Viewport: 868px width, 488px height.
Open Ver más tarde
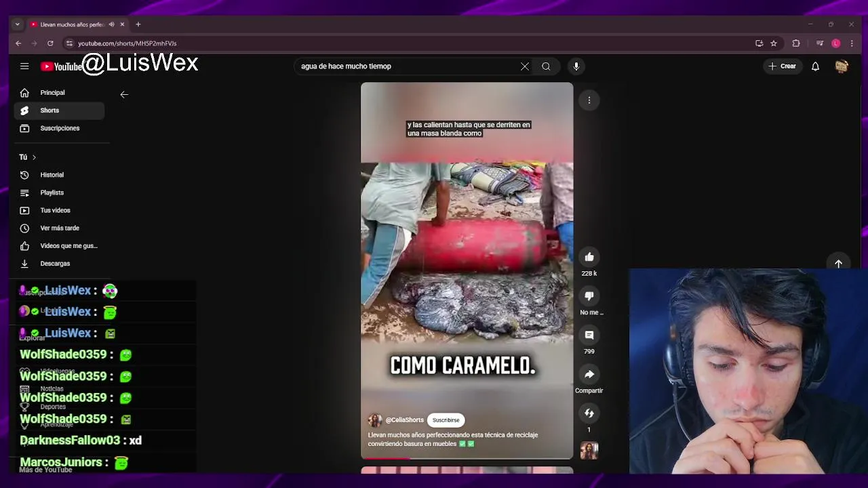[x=59, y=228]
